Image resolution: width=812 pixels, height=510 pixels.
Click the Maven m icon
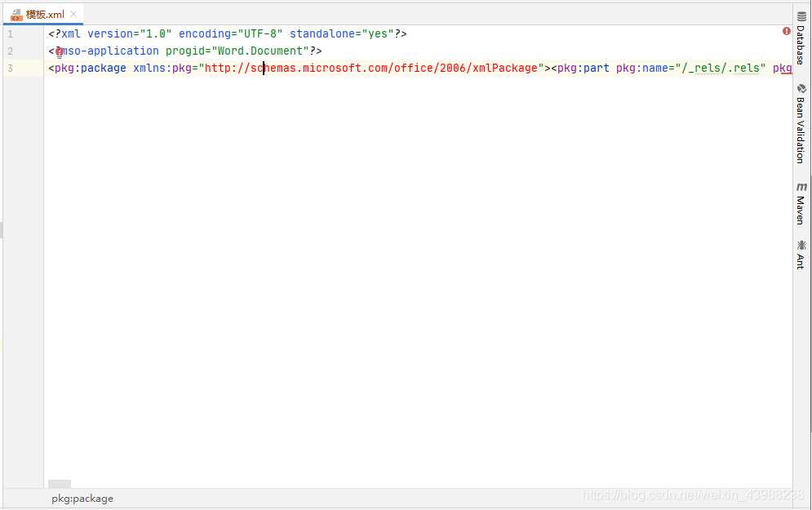coord(801,187)
